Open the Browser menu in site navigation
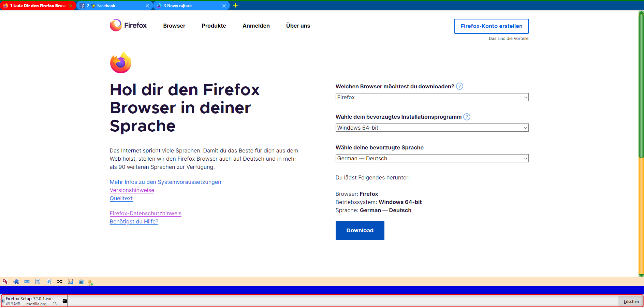 tap(174, 26)
